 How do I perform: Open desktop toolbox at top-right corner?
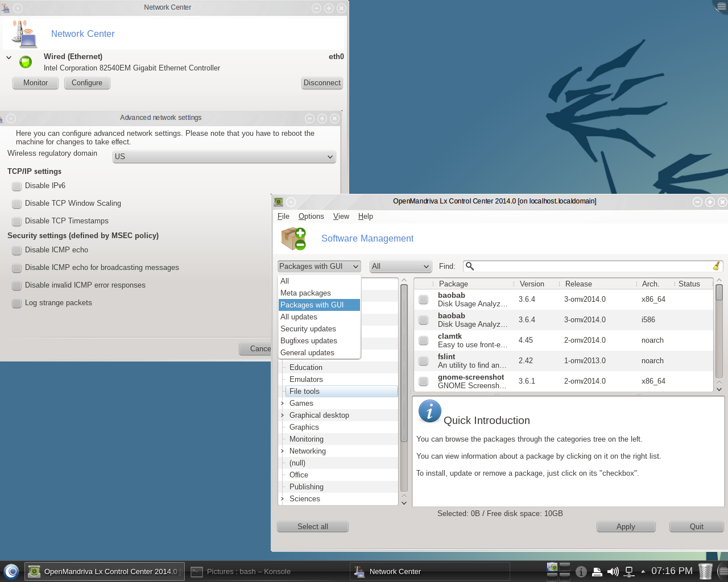[721, 6]
